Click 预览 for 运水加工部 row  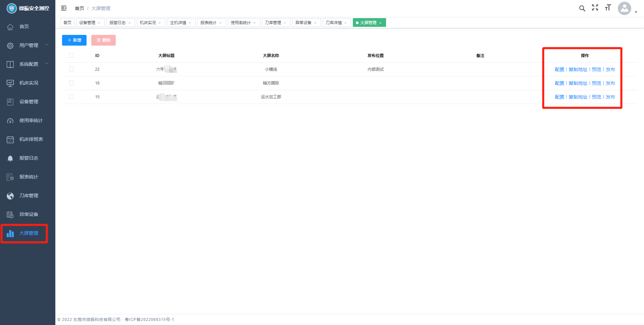(596, 97)
